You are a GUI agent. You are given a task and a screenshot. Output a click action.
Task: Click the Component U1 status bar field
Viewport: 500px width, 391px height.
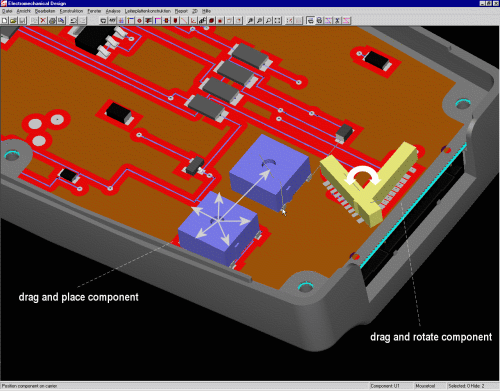[x=390, y=386]
